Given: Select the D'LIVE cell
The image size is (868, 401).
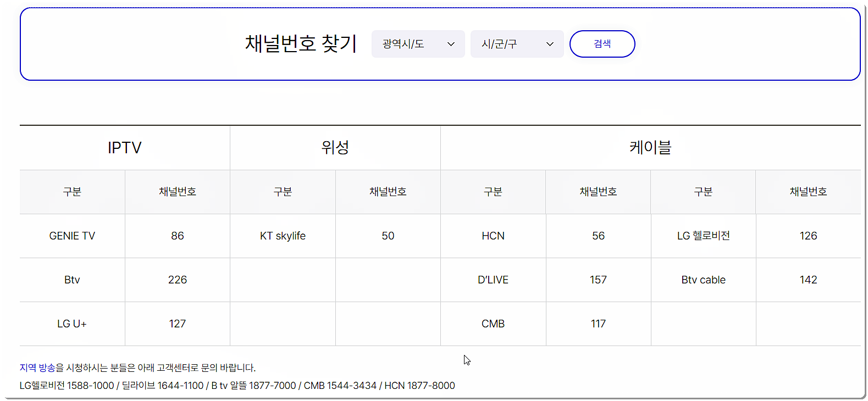Looking at the screenshot, I should tap(493, 280).
